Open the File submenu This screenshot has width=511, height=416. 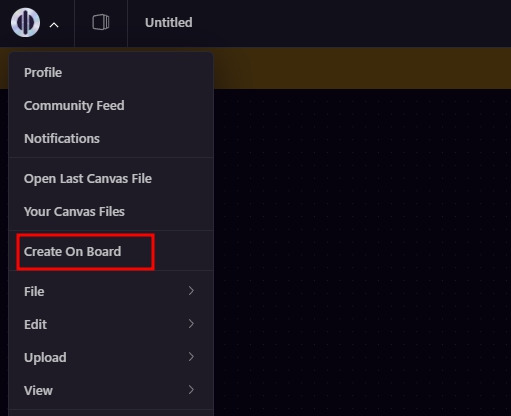(111, 291)
